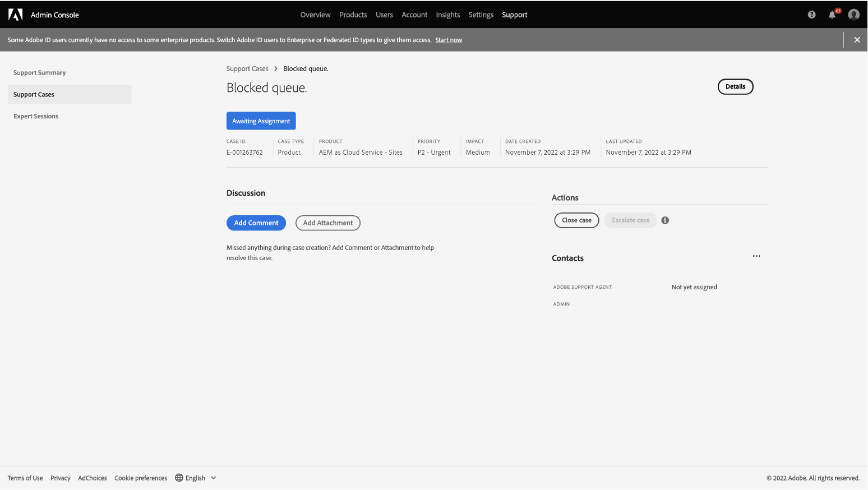The height and width of the screenshot is (490, 868).
Task: Switch to the Users tab
Action: click(384, 15)
